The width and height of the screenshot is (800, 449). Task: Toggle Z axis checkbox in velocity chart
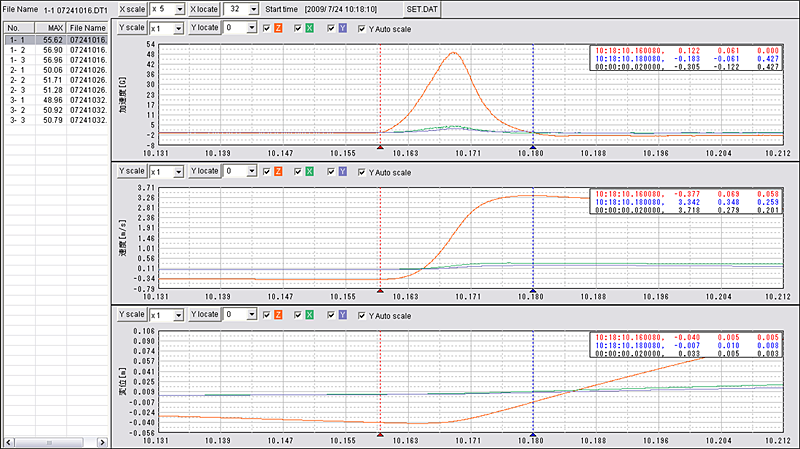(266, 172)
